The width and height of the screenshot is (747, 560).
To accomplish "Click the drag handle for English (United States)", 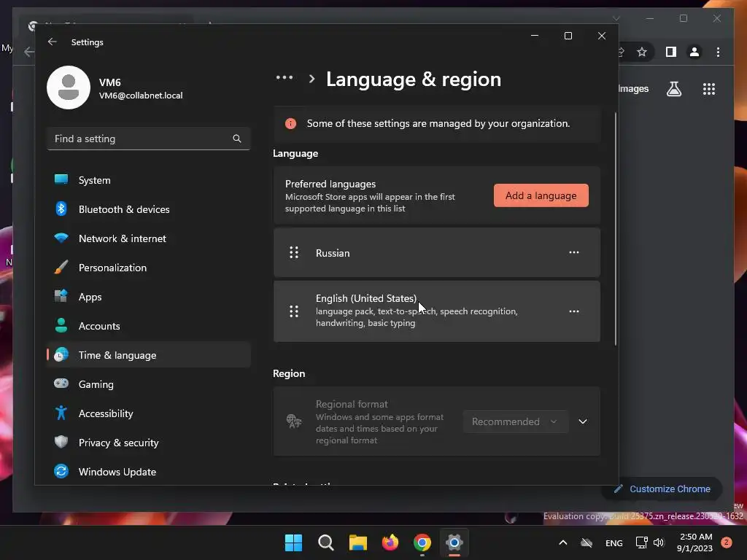I will pos(294,311).
